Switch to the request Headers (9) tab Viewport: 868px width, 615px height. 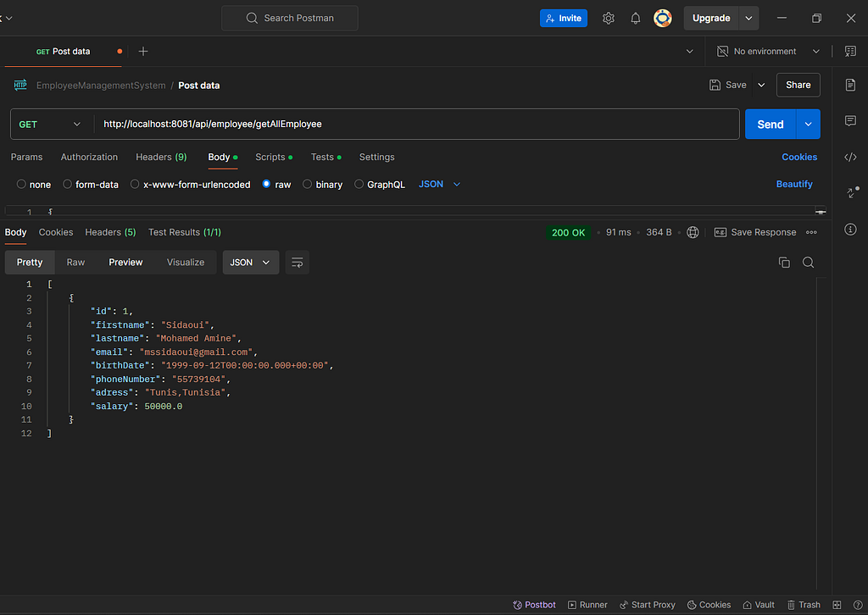(x=161, y=157)
